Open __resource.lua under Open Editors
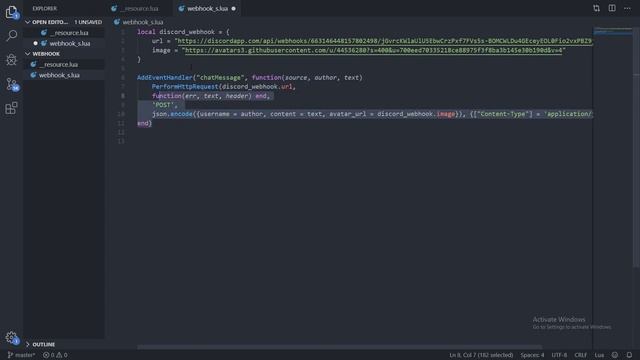 click(x=64, y=33)
